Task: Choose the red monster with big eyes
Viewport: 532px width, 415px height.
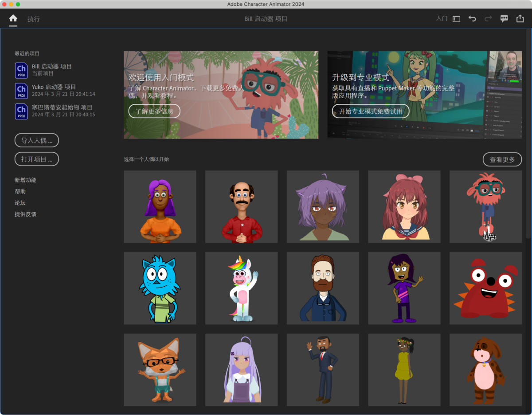Action: (x=486, y=289)
